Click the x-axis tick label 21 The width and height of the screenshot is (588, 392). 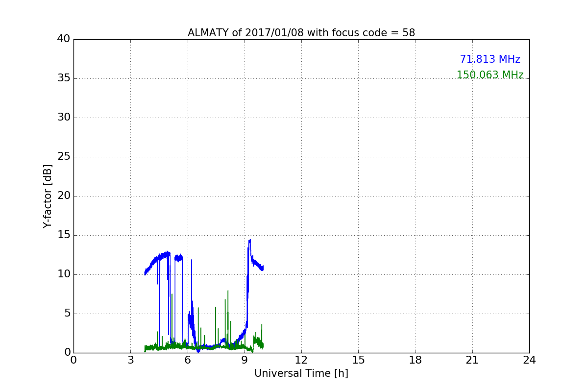click(x=472, y=360)
